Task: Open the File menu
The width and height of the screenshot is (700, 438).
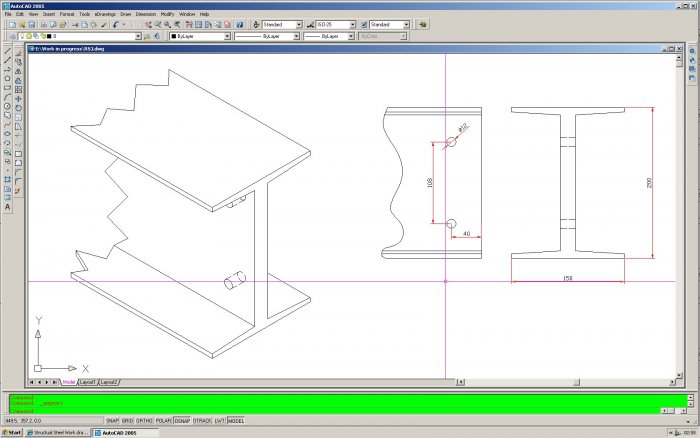Action: (x=8, y=14)
